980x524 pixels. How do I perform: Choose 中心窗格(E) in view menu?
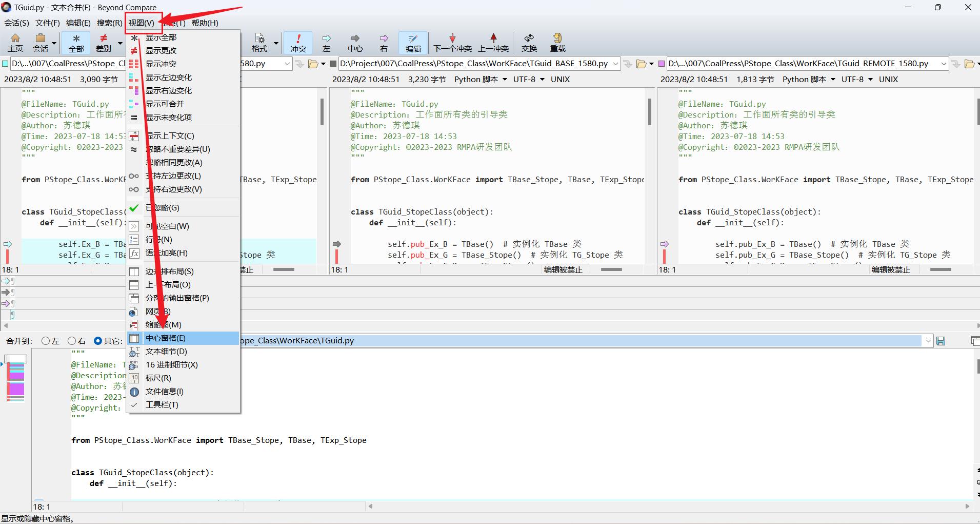(183, 338)
